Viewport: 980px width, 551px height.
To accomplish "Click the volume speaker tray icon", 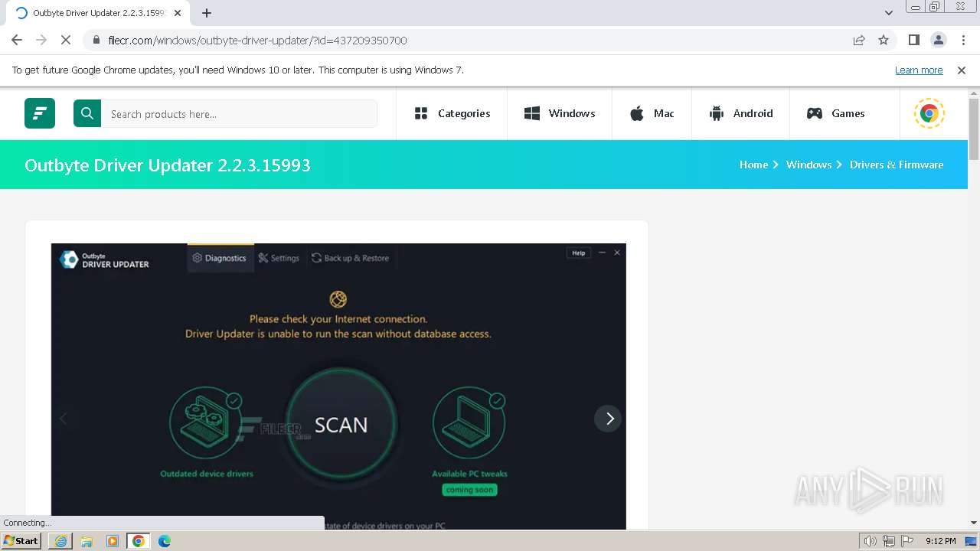I will [x=870, y=541].
